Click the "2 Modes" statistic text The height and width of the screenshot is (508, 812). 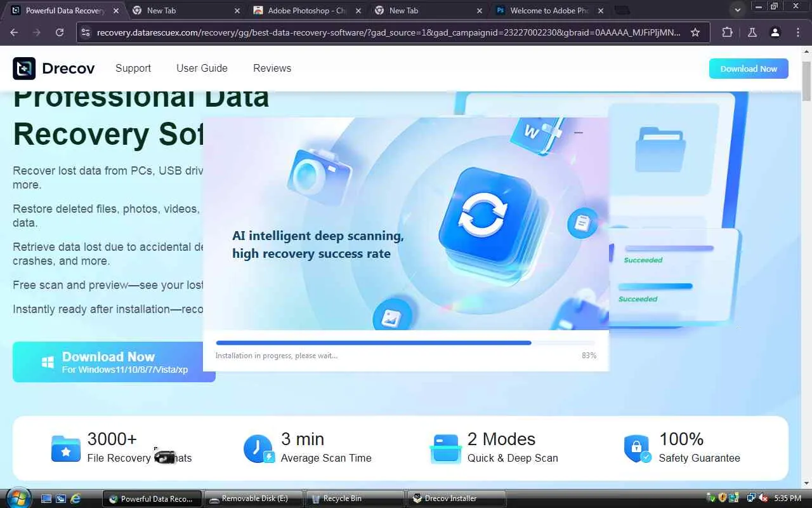(x=501, y=439)
